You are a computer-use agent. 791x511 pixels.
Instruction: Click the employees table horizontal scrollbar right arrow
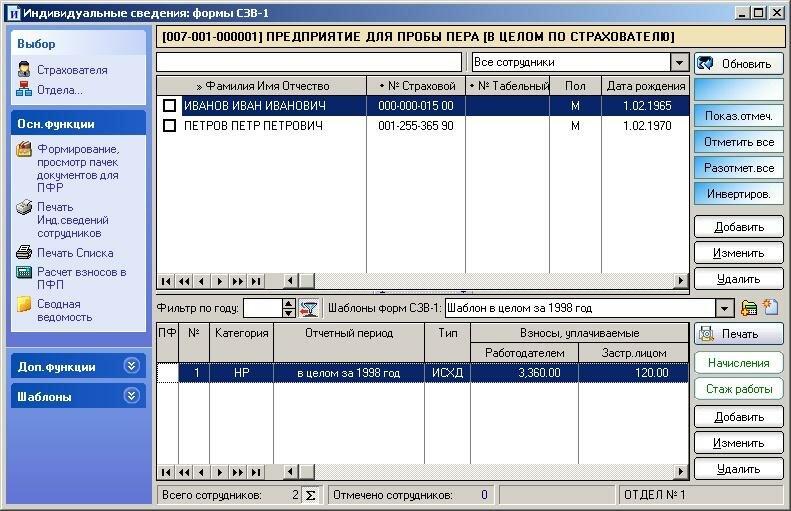click(x=682, y=280)
